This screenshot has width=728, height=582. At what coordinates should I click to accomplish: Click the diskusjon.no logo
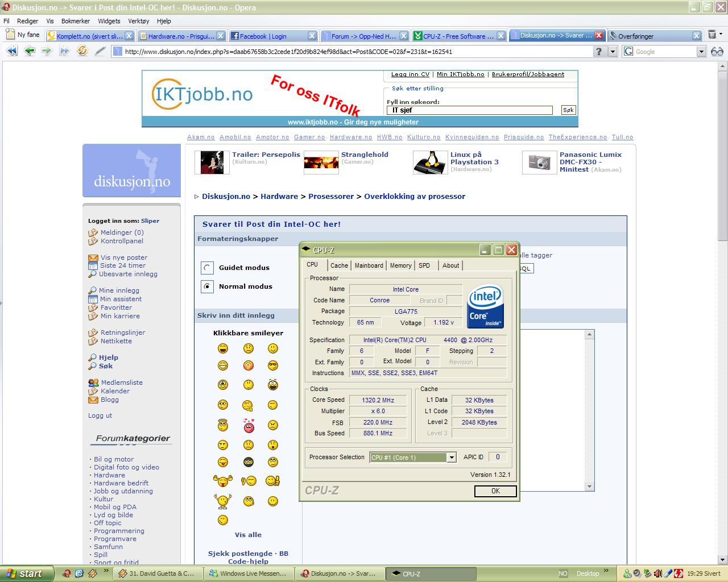[x=131, y=170]
